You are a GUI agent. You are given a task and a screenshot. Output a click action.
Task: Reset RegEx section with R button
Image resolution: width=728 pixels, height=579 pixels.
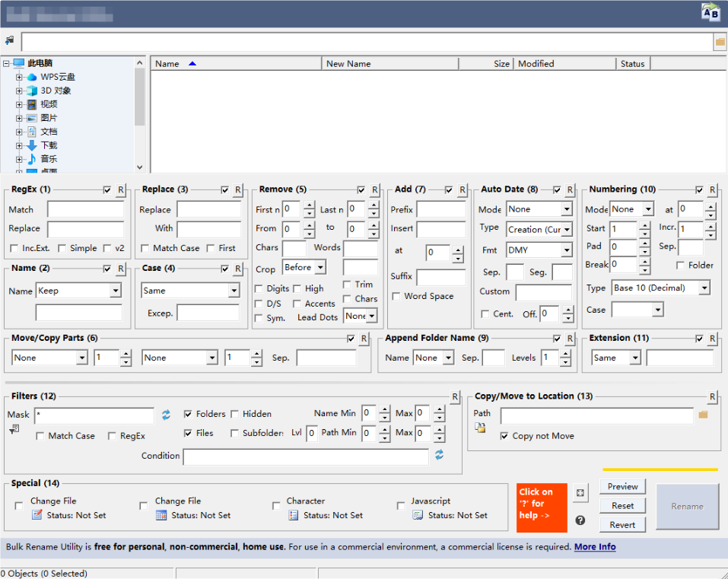click(x=121, y=190)
